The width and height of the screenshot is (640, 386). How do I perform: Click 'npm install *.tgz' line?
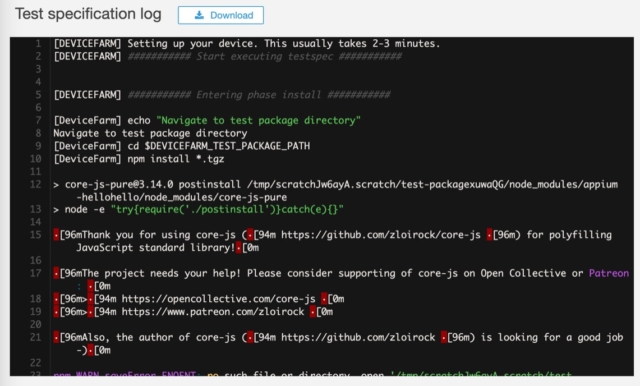pos(139,159)
